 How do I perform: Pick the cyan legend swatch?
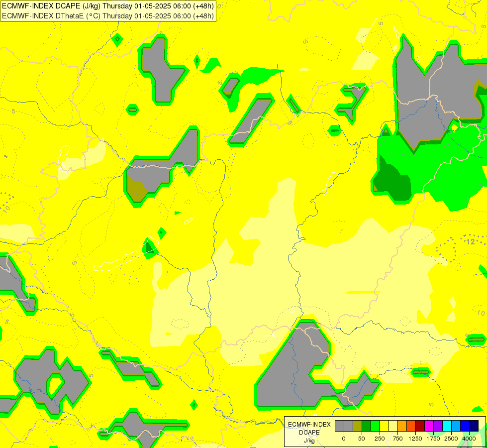(447, 426)
